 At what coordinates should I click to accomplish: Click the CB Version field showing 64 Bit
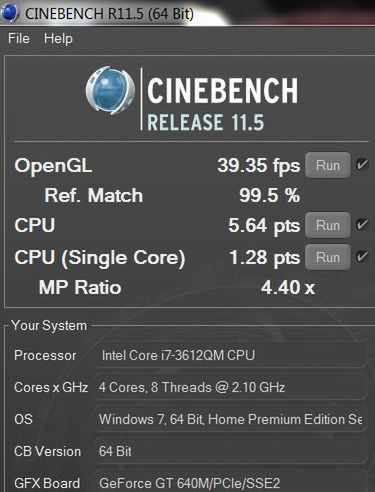coord(231,451)
